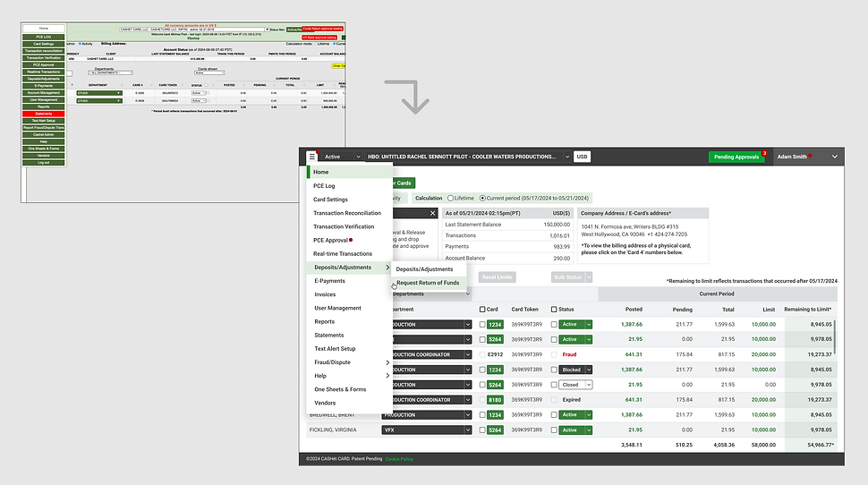Click the red notification badge on Pending Approvals
868x485 pixels.
(764, 153)
